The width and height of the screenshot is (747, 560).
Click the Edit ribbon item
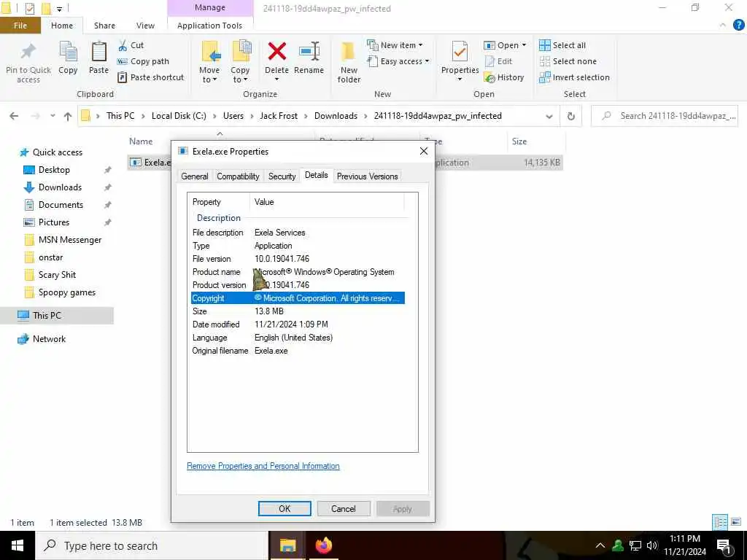click(498, 61)
